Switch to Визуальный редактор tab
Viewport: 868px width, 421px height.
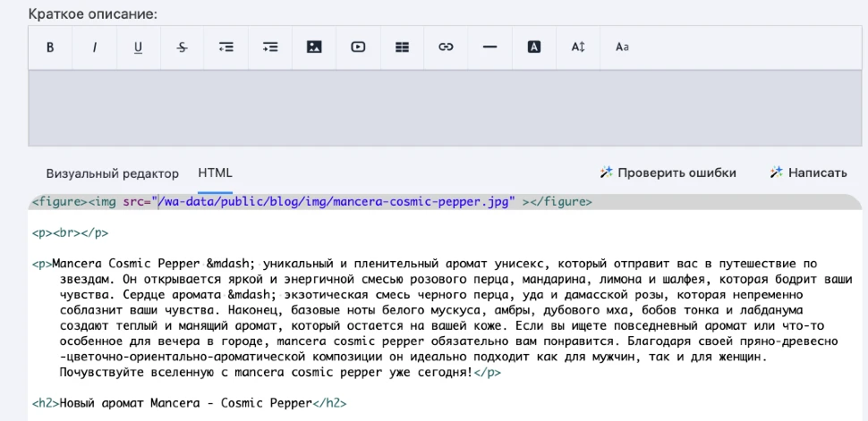pyautogui.click(x=113, y=173)
